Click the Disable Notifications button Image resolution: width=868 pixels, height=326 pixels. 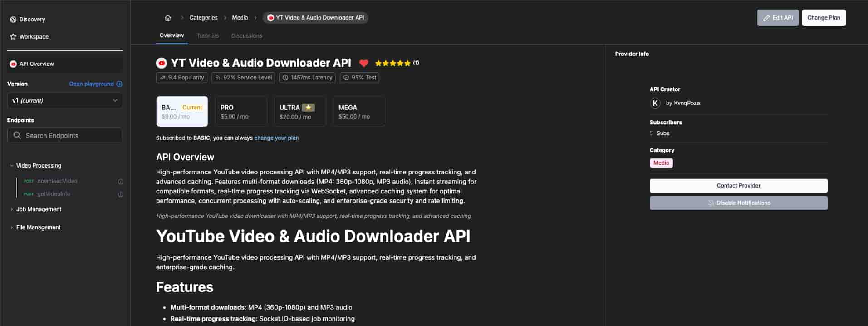pos(738,203)
